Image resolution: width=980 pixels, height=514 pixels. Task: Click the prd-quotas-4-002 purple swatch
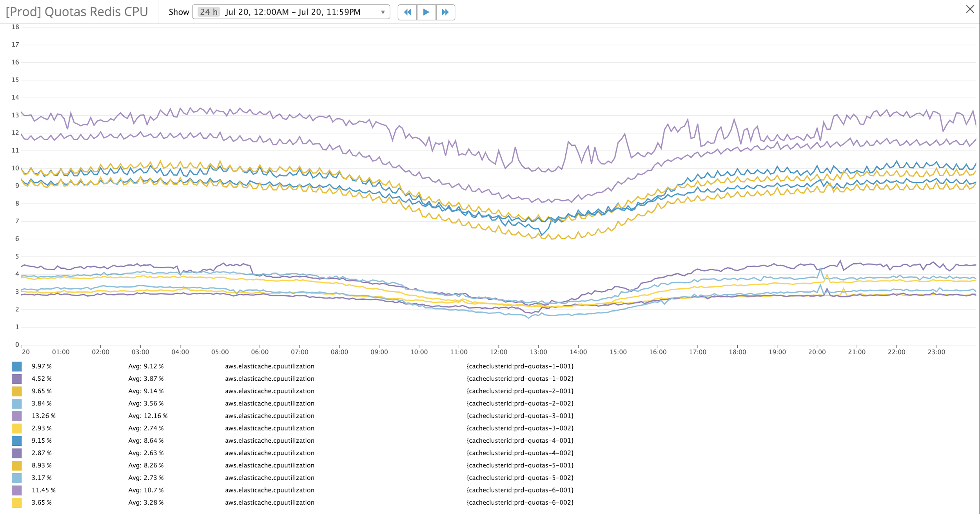[x=16, y=453]
